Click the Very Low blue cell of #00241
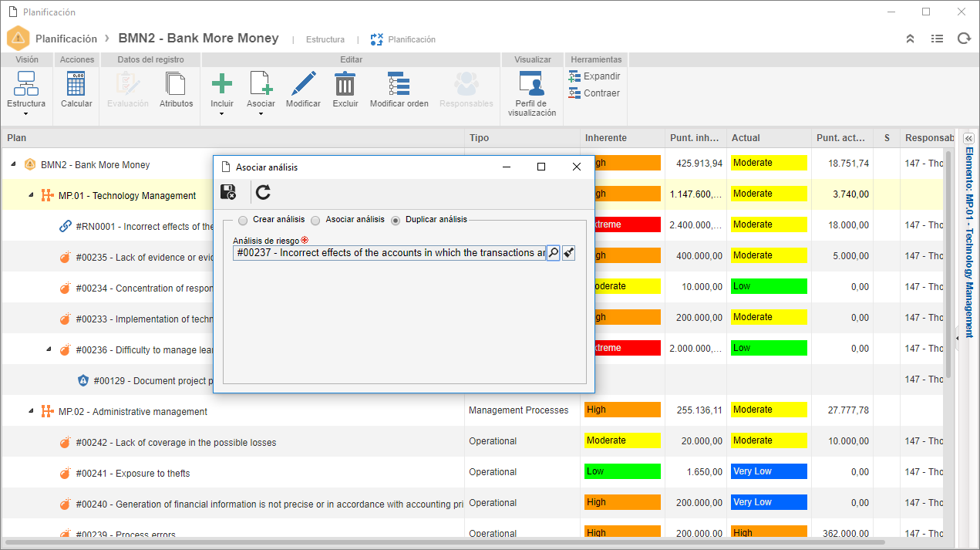The width and height of the screenshot is (980, 550). tap(769, 471)
